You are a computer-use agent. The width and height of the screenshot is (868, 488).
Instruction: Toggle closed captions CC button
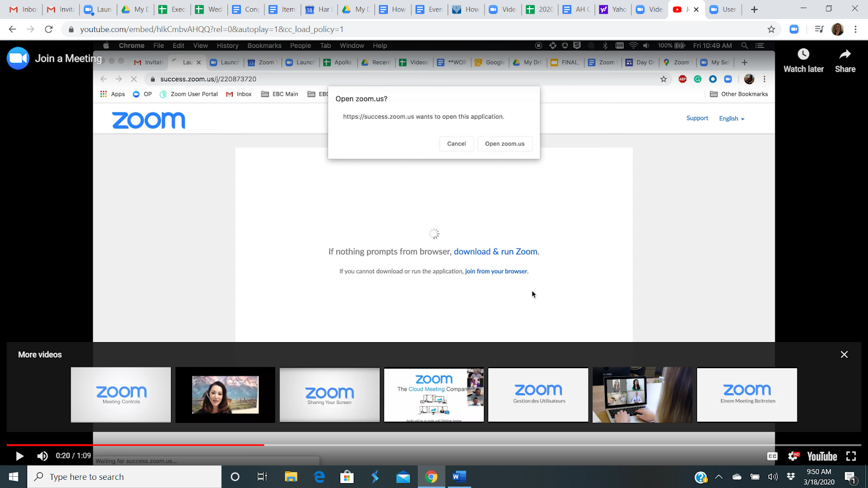[x=773, y=457]
